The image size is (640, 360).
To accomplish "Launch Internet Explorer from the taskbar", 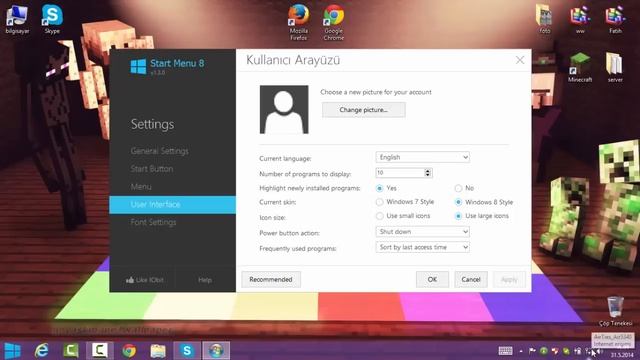I will 41,351.
